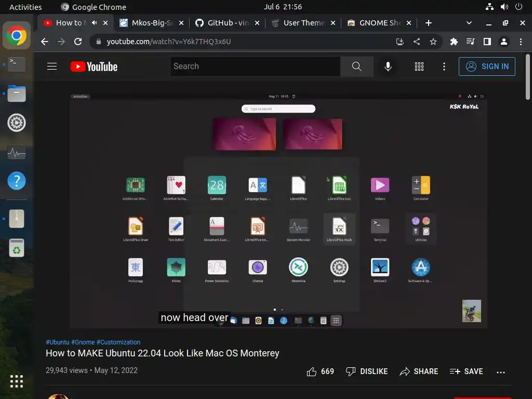Toggle Chrome side panel
532x399 pixels.
(487, 42)
